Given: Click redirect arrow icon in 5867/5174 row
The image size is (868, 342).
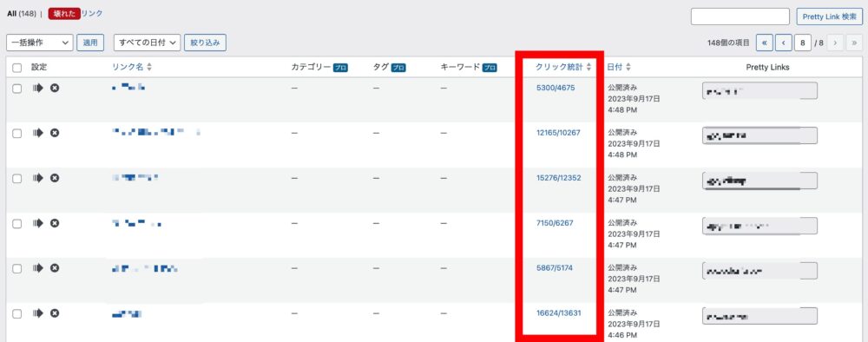Looking at the screenshot, I should 37,268.
